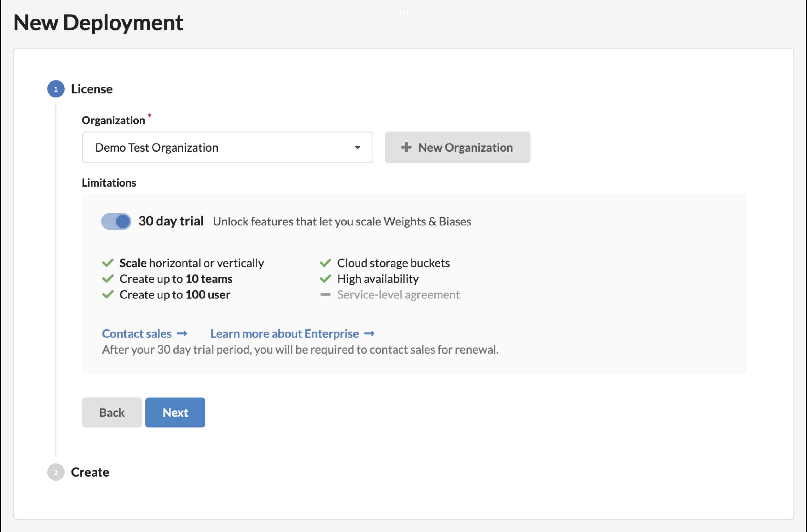807x532 pixels.
Task: Click step 2 Create circle icon
Action: point(56,472)
